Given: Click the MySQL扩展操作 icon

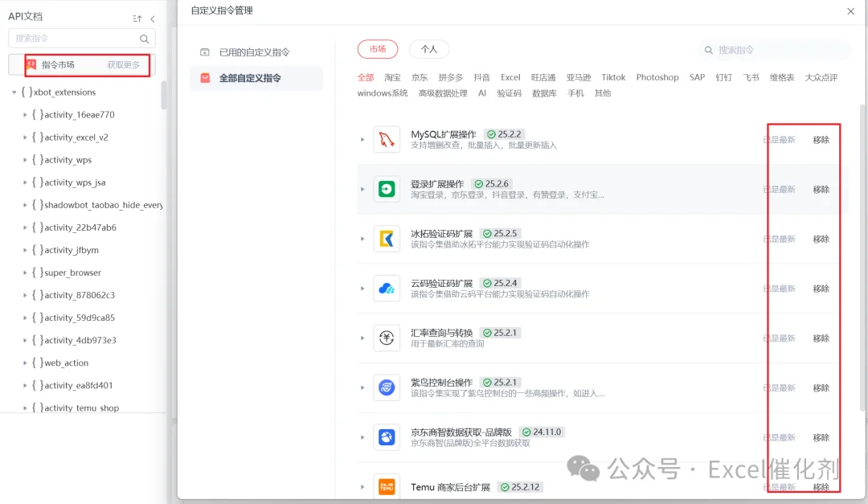Looking at the screenshot, I should [387, 140].
